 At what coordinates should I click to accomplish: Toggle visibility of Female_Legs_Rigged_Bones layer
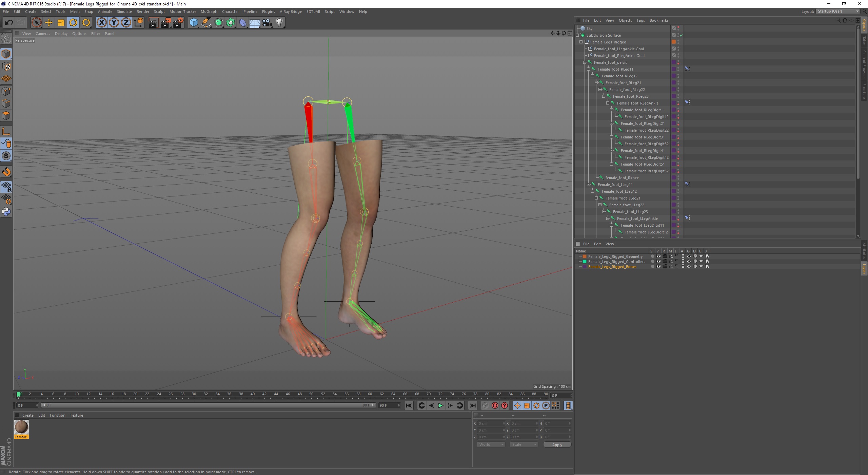click(658, 267)
